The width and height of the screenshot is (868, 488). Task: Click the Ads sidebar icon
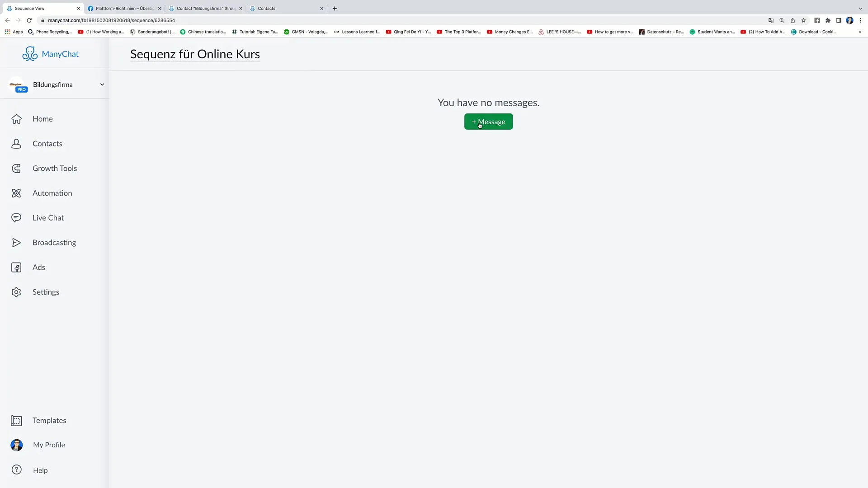click(17, 267)
